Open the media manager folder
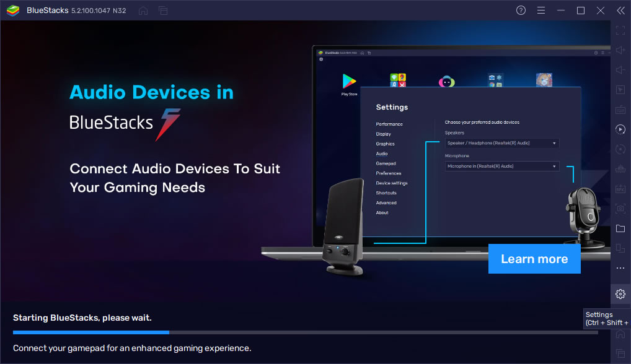This screenshot has width=631, height=364. click(620, 228)
